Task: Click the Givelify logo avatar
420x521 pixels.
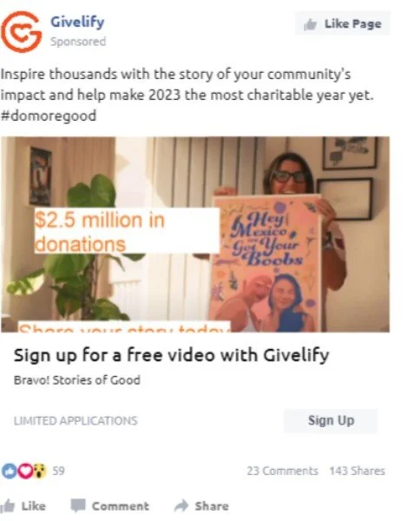Action: pyautogui.click(x=21, y=32)
